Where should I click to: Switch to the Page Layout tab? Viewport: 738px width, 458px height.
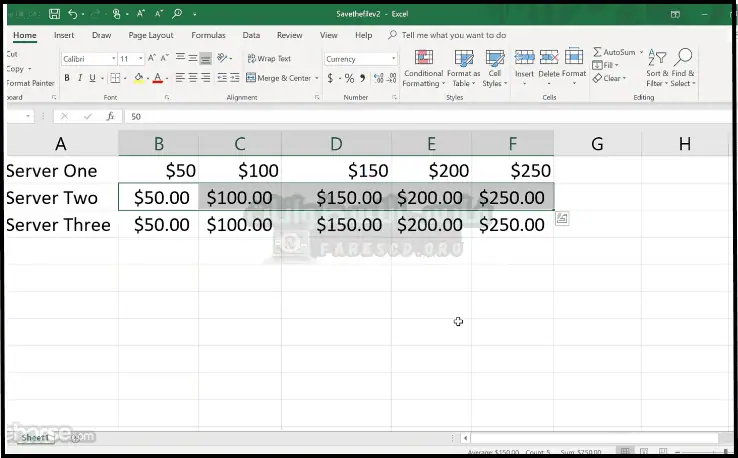150,35
